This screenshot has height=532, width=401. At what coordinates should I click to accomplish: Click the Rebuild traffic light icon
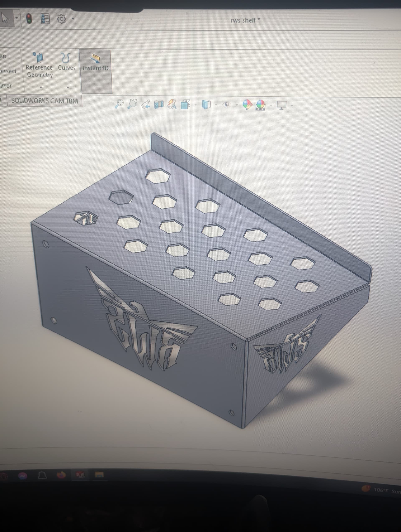pyautogui.click(x=29, y=19)
